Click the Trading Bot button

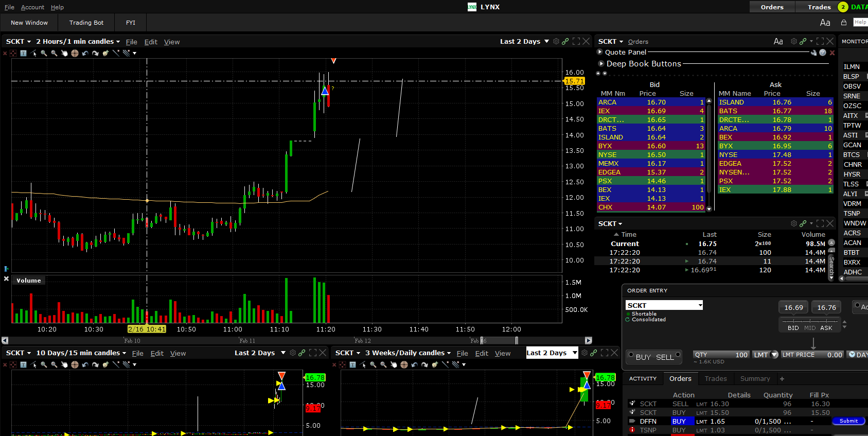(x=86, y=23)
